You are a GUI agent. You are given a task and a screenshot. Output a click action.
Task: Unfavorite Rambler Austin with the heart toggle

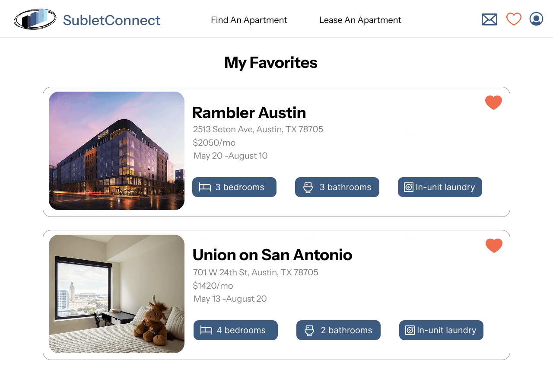pos(493,103)
